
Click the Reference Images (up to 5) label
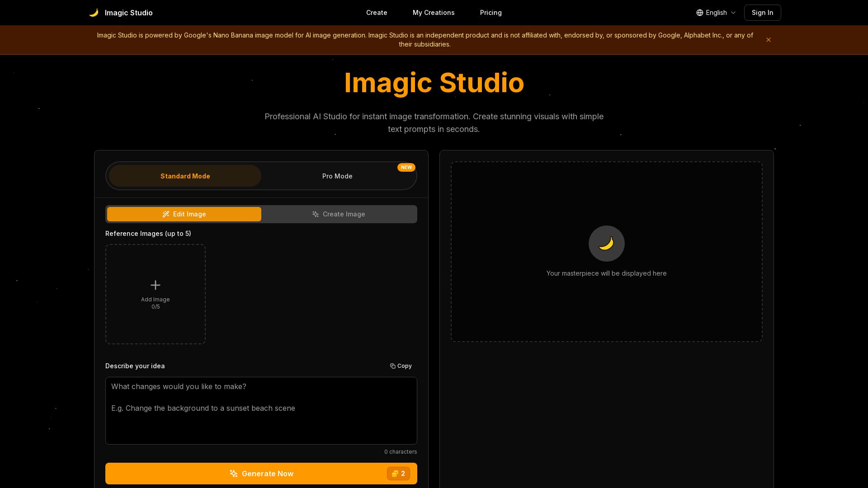coord(148,234)
